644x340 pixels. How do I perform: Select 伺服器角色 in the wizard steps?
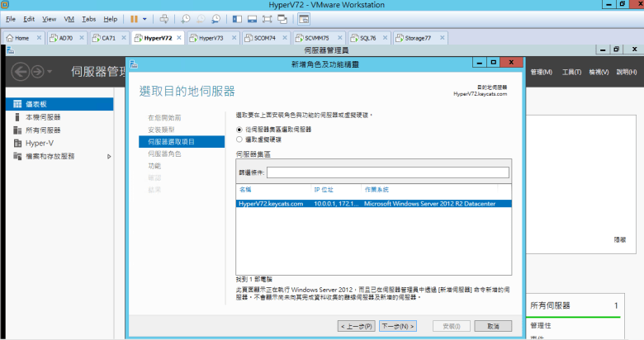pyautogui.click(x=164, y=153)
